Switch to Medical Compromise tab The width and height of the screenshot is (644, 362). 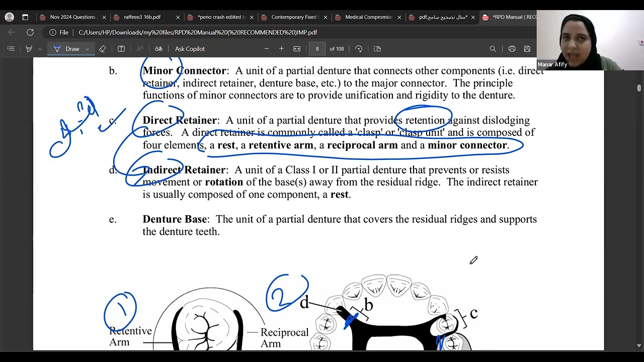point(368,17)
